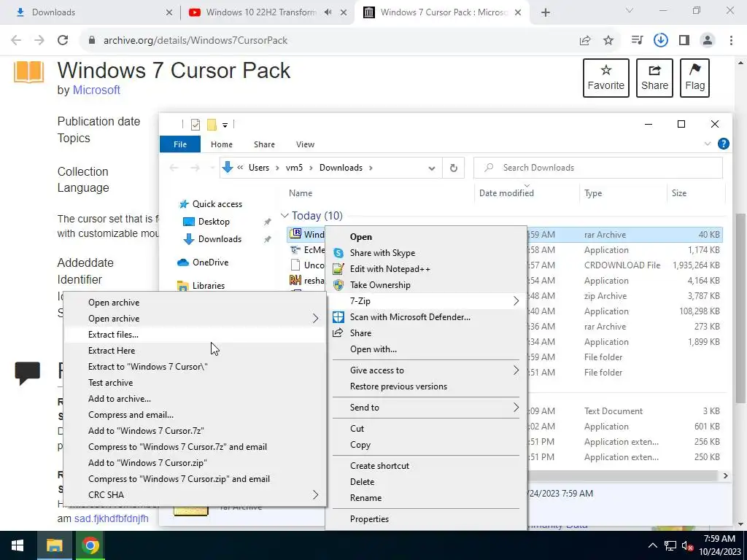Expand the 7-Zip submenu arrow
The width and height of the screenshot is (747, 560).
pos(516,301)
